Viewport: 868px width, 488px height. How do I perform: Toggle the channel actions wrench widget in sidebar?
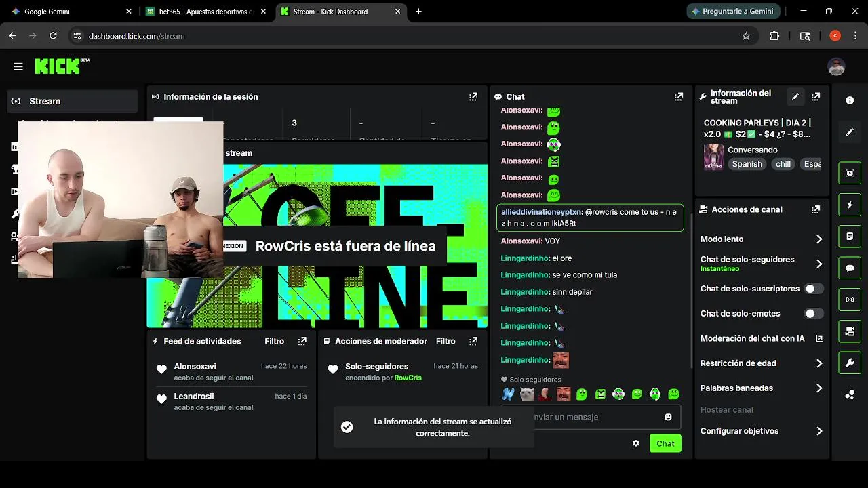pyautogui.click(x=850, y=363)
